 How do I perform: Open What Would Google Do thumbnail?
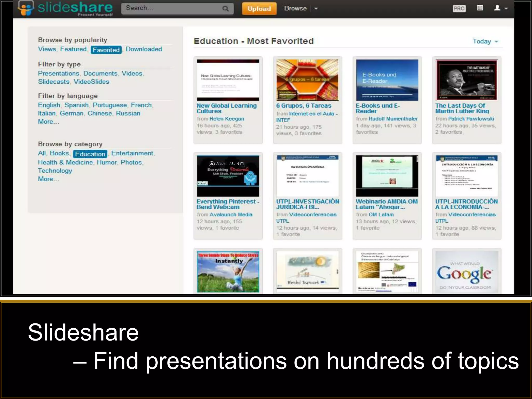(467, 272)
